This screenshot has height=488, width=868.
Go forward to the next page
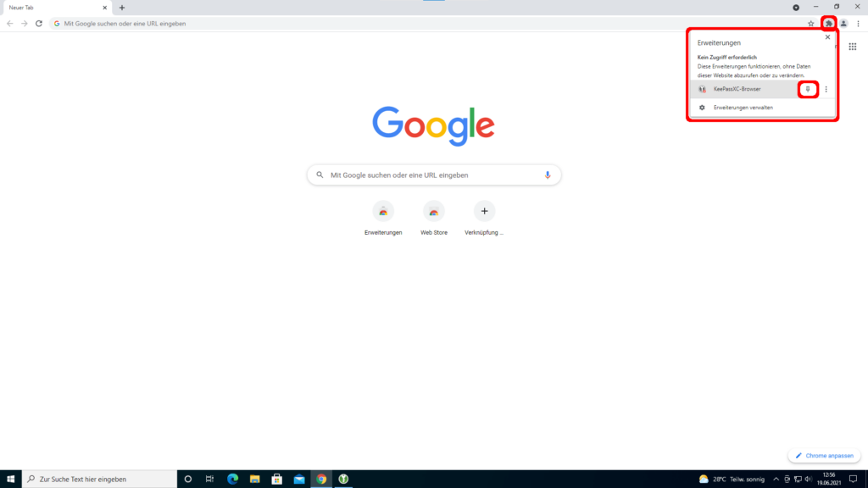pos(25,24)
